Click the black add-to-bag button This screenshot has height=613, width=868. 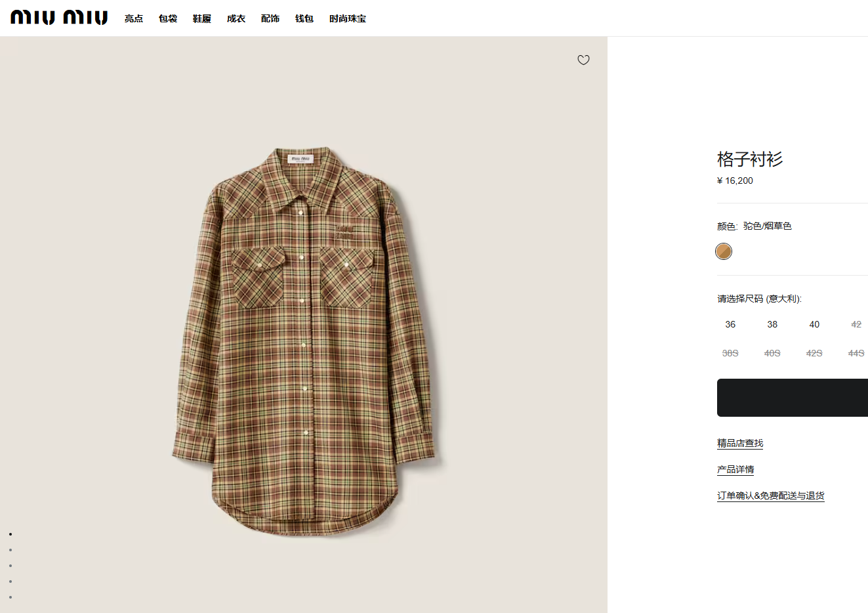point(793,398)
